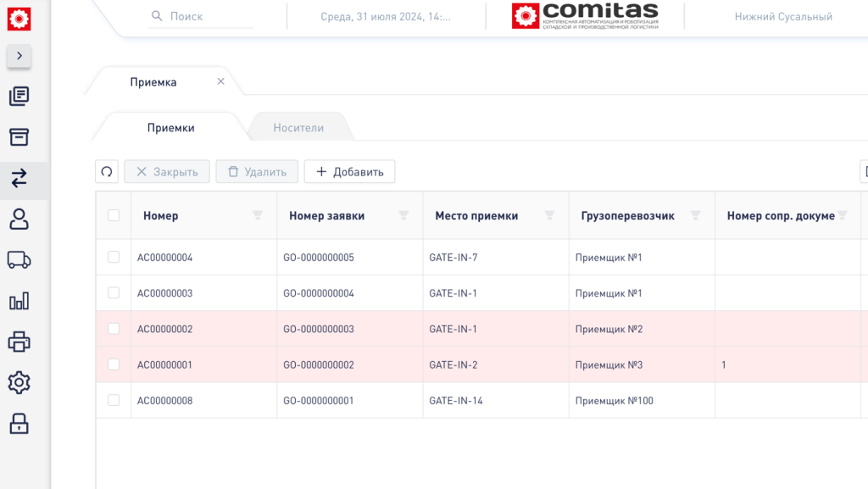Switch to the Носители tab
This screenshot has height=489, width=868.
click(x=298, y=128)
